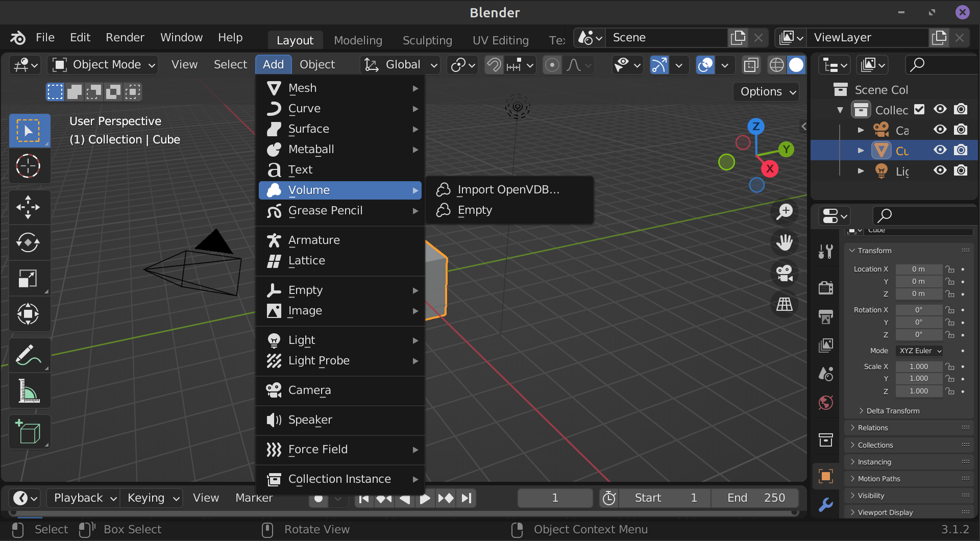980x541 pixels.
Task: Open Global transform orientation dropdown
Action: click(x=400, y=65)
